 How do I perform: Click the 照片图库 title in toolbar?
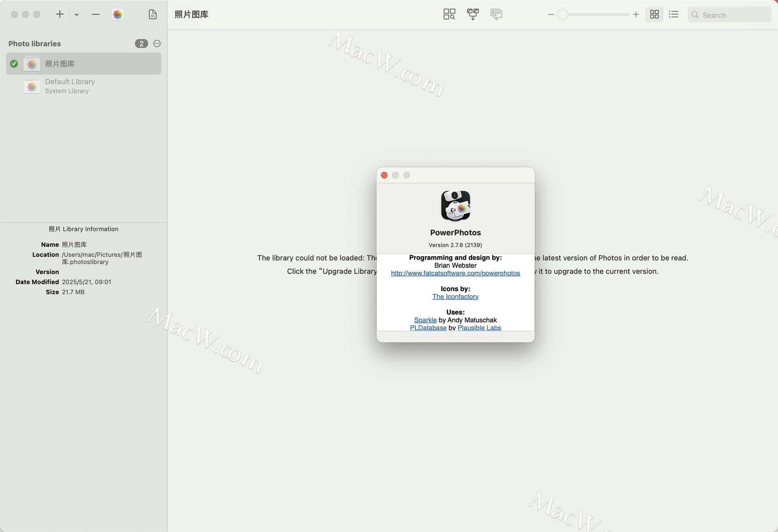coord(192,15)
